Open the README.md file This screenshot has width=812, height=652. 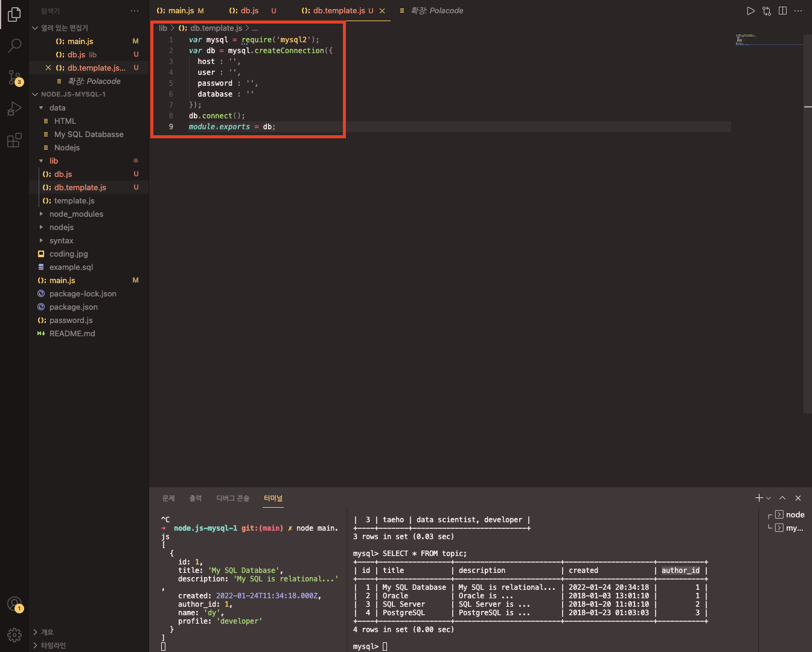[x=89, y=333]
